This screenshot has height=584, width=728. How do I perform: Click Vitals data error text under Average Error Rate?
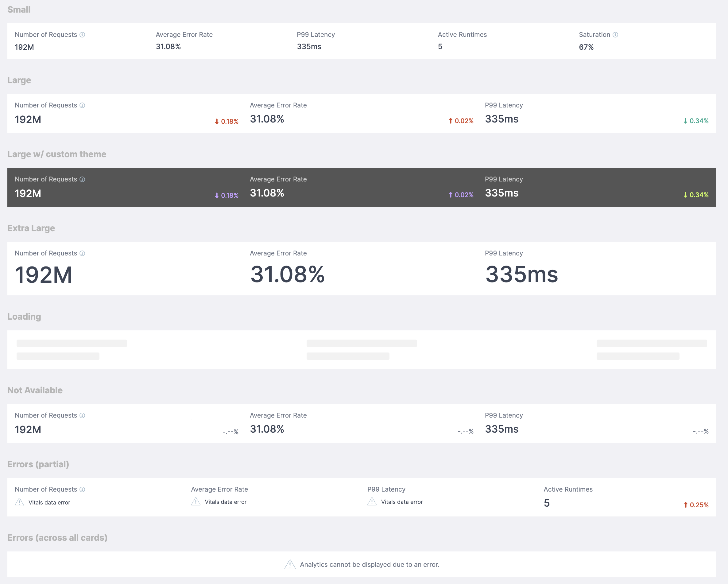tap(226, 502)
